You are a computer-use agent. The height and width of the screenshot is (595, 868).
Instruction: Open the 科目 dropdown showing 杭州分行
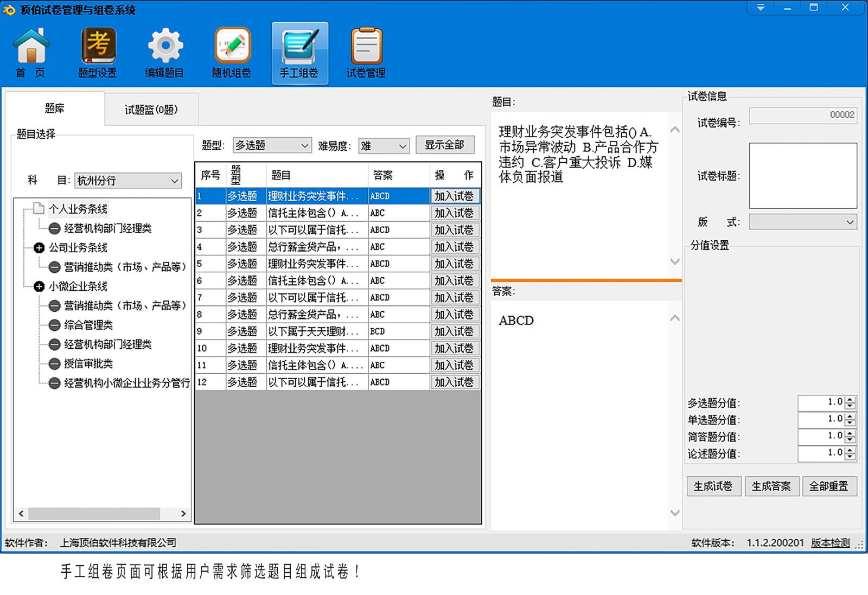[x=127, y=181]
